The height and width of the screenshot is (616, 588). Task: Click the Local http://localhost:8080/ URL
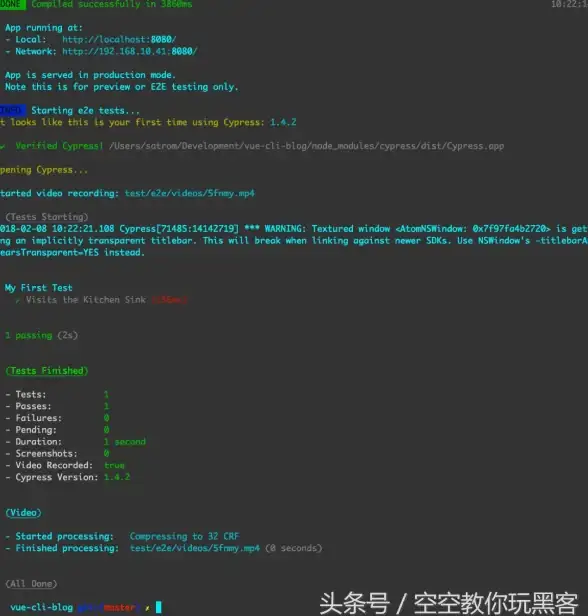(119, 39)
